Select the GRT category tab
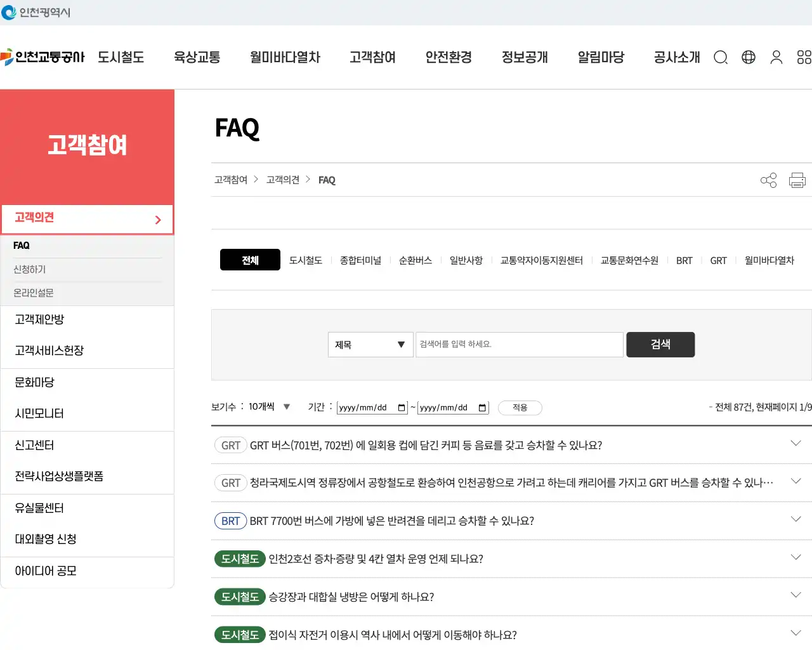The height and width of the screenshot is (650, 812). click(719, 260)
